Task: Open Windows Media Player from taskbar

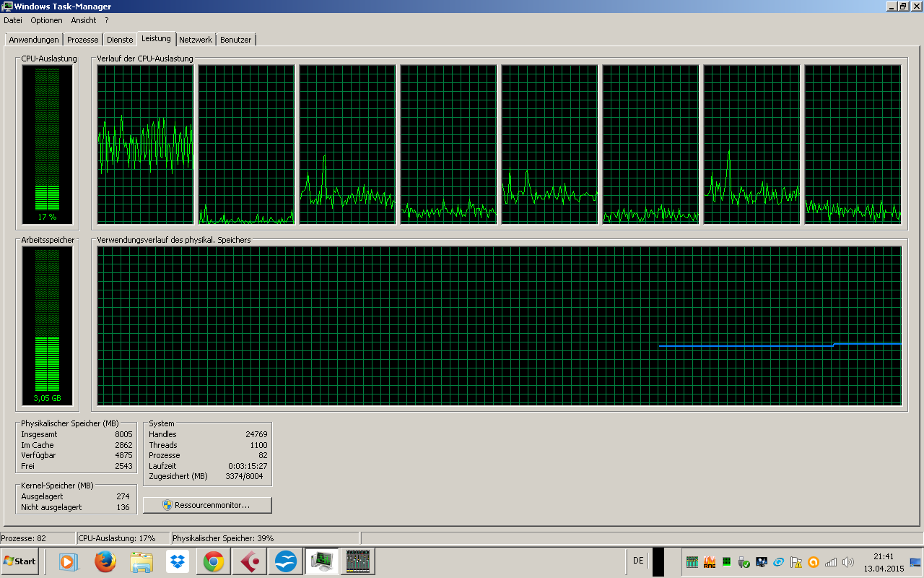Action: [67, 561]
